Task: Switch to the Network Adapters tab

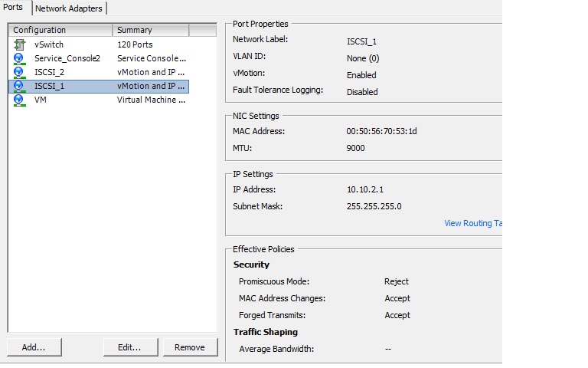Action: (x=69, y=8)
